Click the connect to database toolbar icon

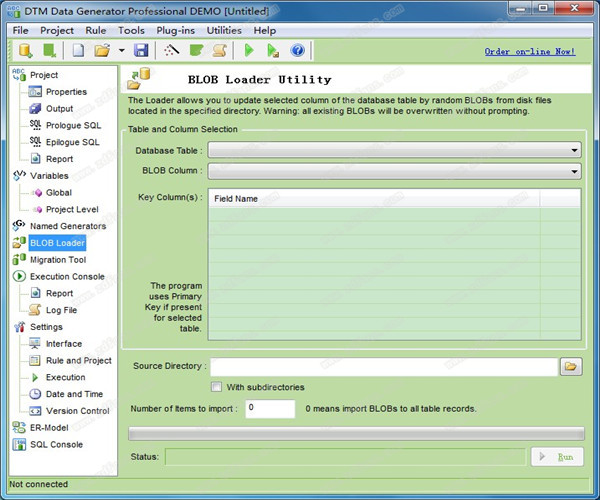point(26,50)
